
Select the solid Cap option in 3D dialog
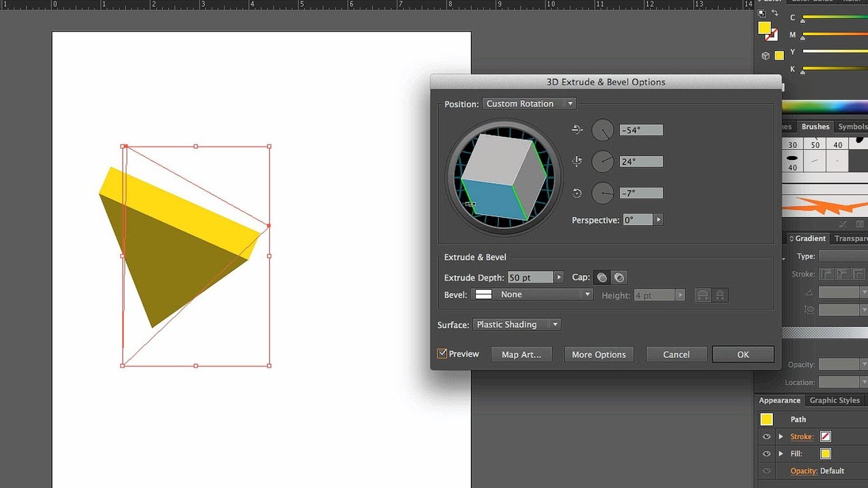[601, 277]
